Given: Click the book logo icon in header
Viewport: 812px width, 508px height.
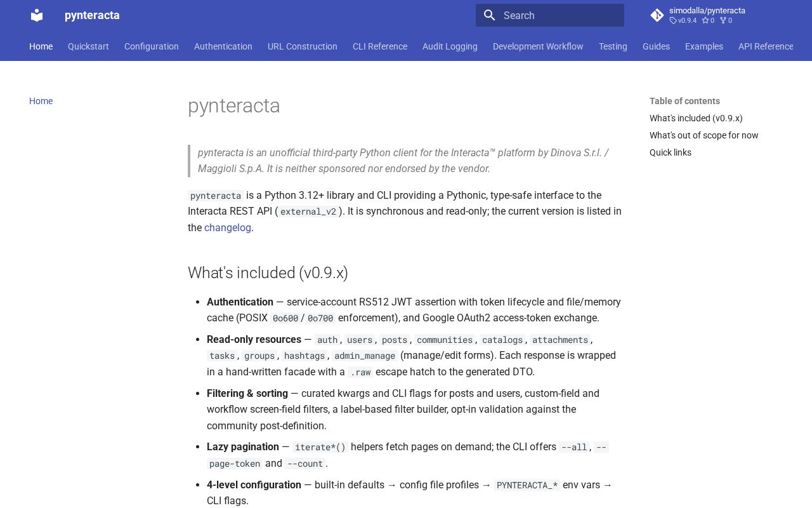Looking at the screenshot, I should point(37,15).
